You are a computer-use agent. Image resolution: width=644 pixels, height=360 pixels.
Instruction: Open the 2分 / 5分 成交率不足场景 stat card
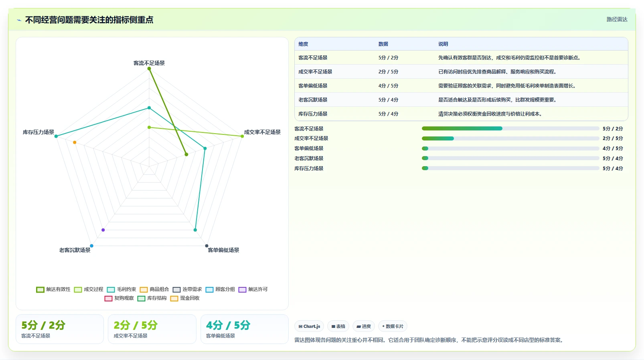point(152,329)
